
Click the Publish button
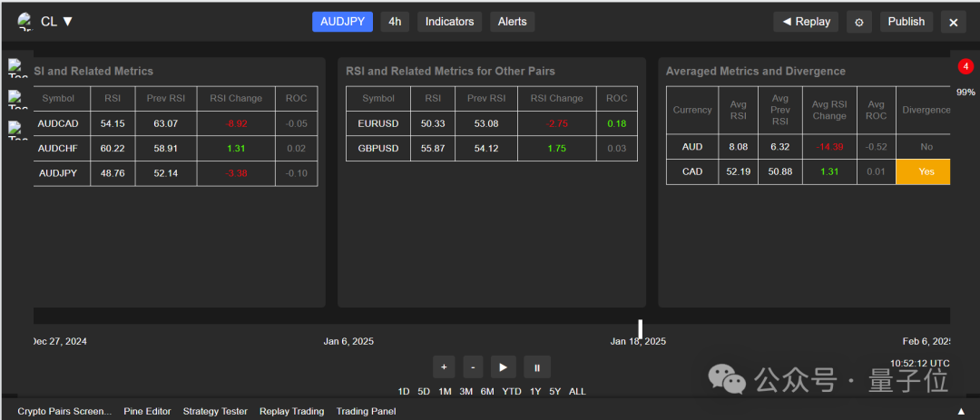(906, 22)
